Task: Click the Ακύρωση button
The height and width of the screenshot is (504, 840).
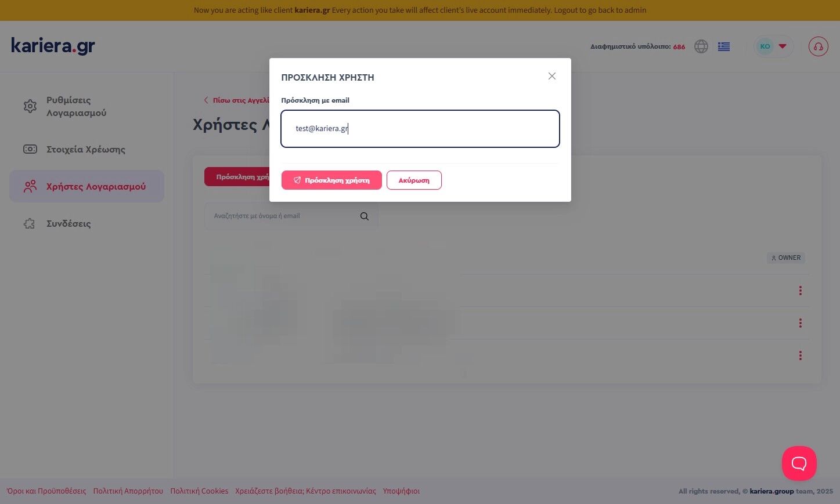Action: click(414, 180)
